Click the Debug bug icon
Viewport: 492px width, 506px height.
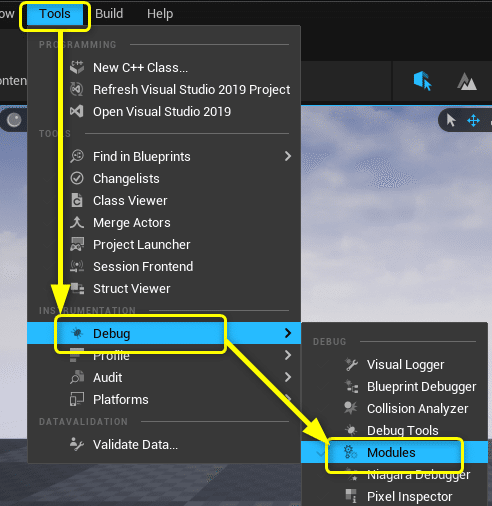tap(77, 333)
